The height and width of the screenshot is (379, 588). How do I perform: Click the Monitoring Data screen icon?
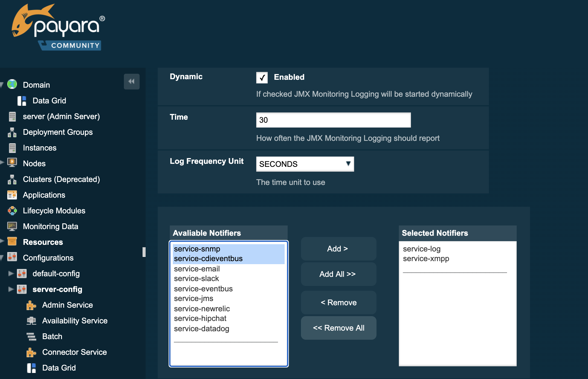12,226
